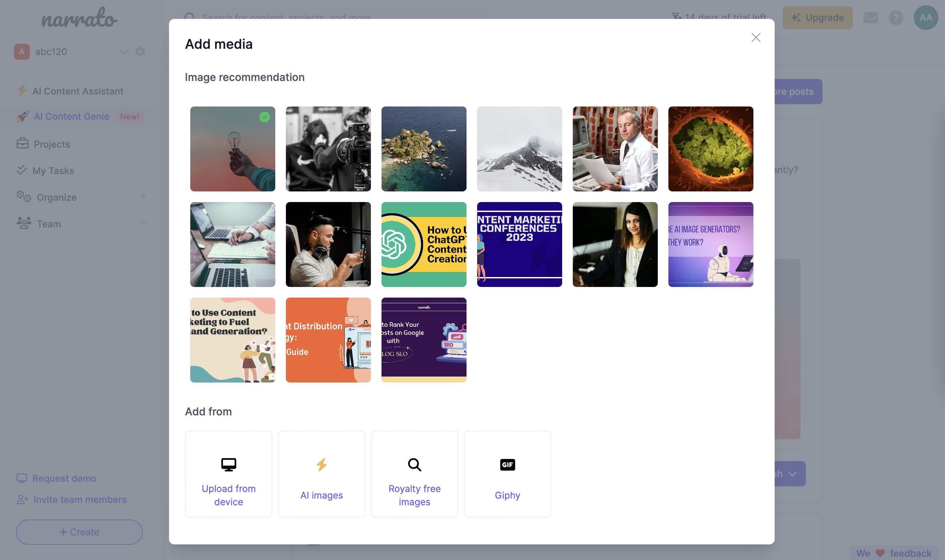
Task: Deselect the lightbulb image with green checkmark
Action: [x=233, y=149]
